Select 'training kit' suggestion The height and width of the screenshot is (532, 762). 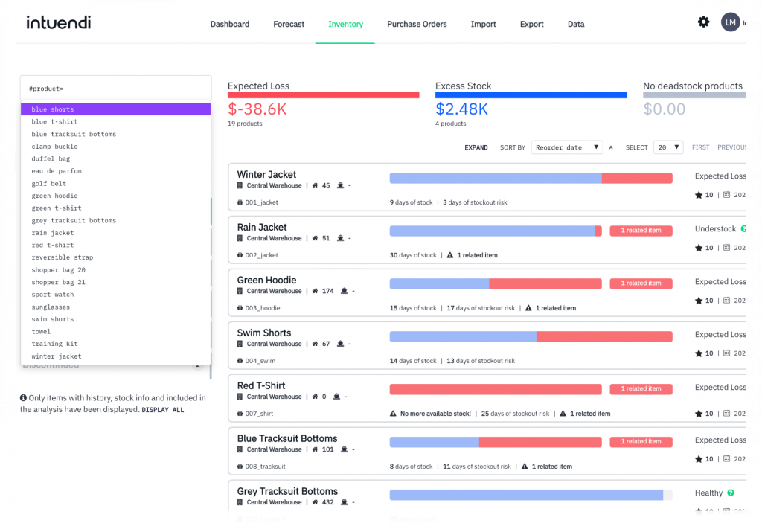(x=115, y=344)
